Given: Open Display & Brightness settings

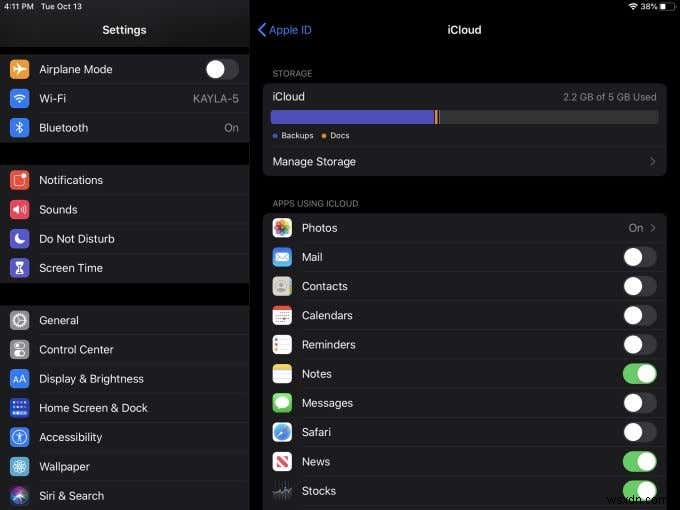Looking at the screenshot, I should (124, 379).
